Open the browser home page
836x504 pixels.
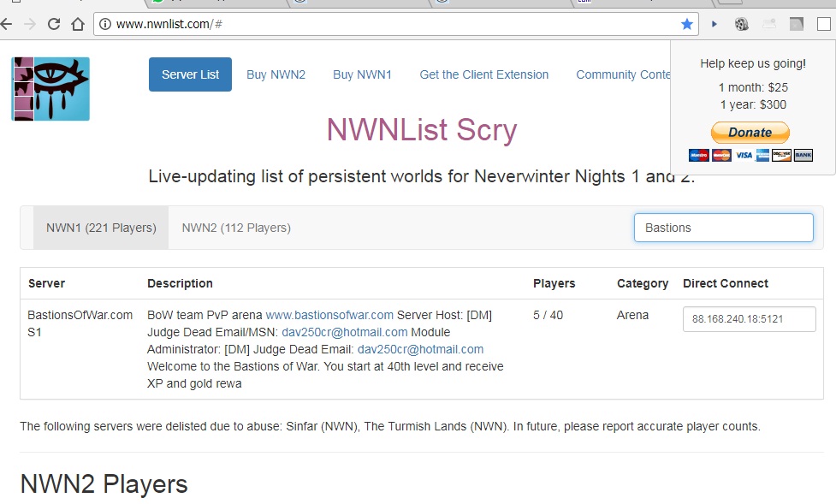tap(78, 24)
